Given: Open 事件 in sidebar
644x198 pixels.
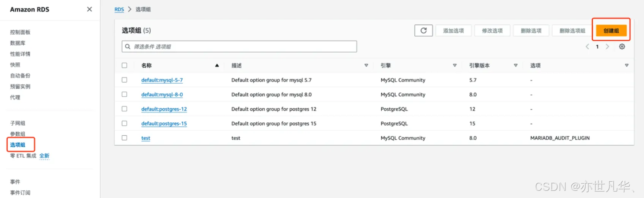Looking at the screenshot, I should [15, 182].
